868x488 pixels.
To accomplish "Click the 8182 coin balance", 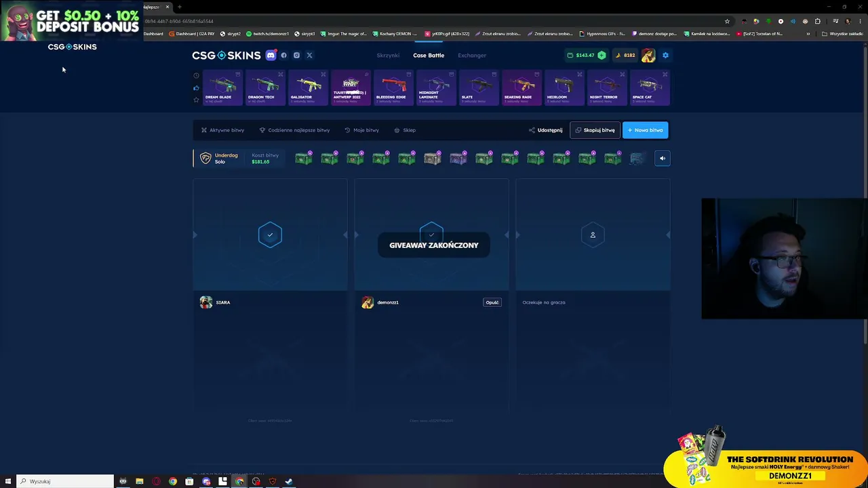I will coord(625,56).
